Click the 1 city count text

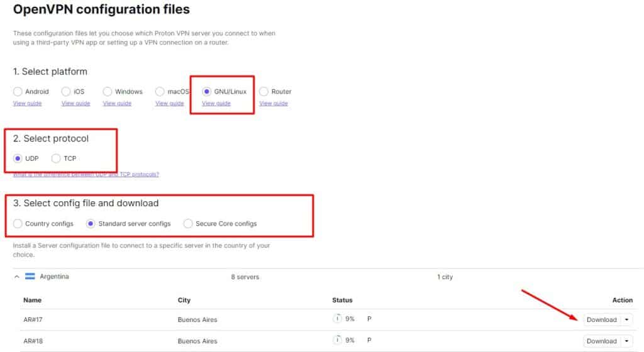[445, 277]
